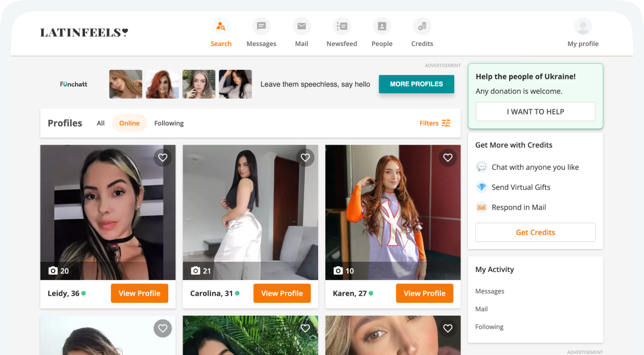Open Messages link under My Activity
The width and height of the screenshot is (644, 355).
click(490, 291)
